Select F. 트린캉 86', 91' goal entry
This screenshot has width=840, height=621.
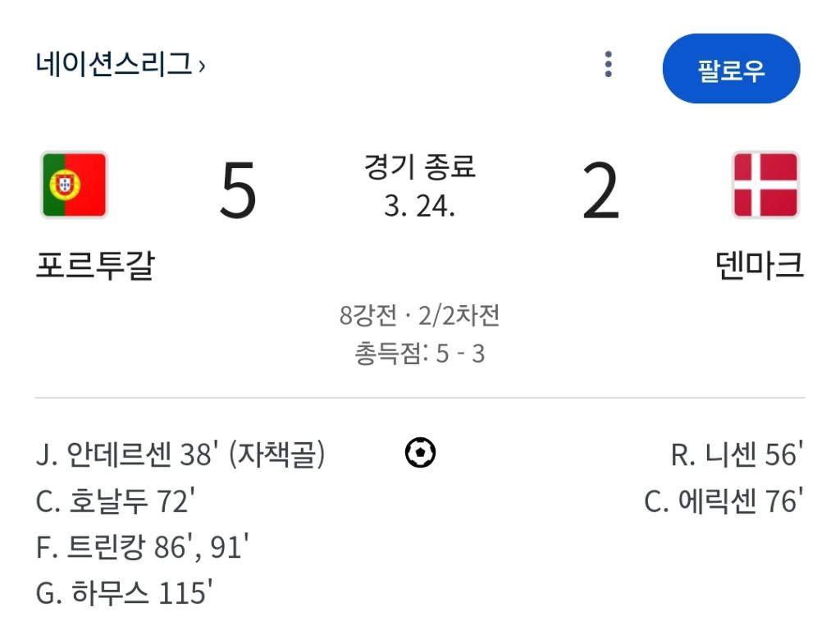143,547
